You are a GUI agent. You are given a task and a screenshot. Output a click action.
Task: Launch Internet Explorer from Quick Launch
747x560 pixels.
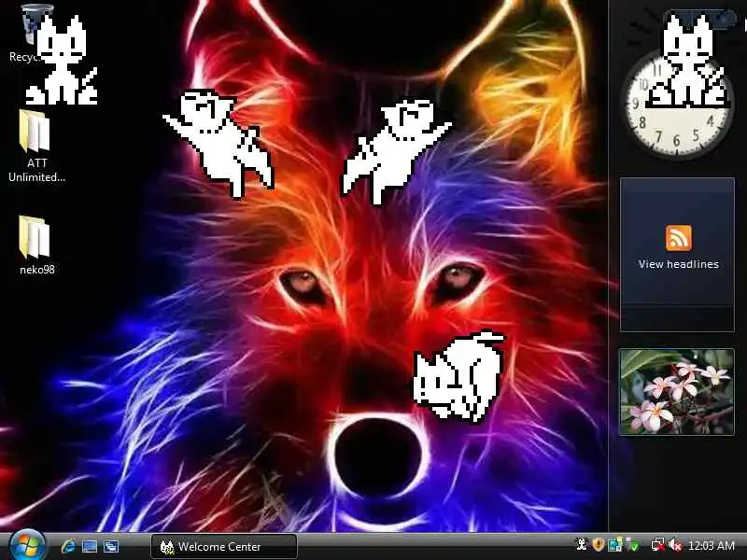68,546
